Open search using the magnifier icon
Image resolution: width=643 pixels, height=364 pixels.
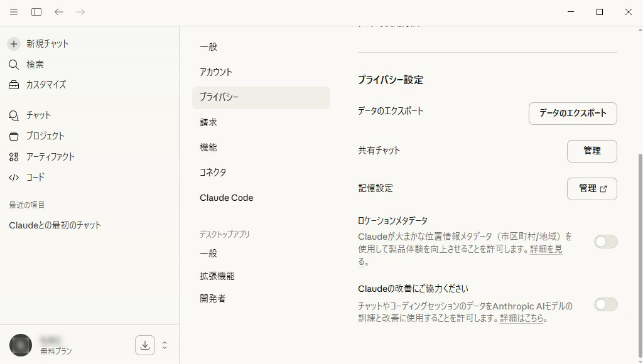[13, 64]
